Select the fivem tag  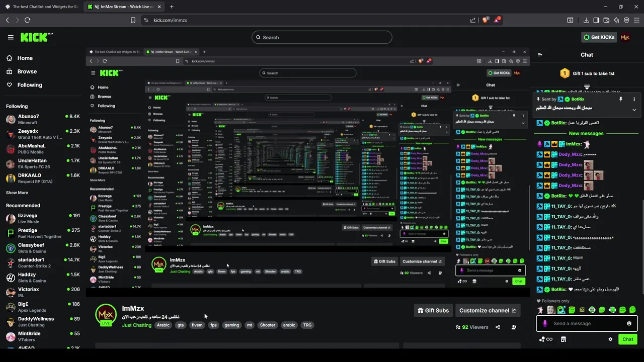(x=197, y=325)
